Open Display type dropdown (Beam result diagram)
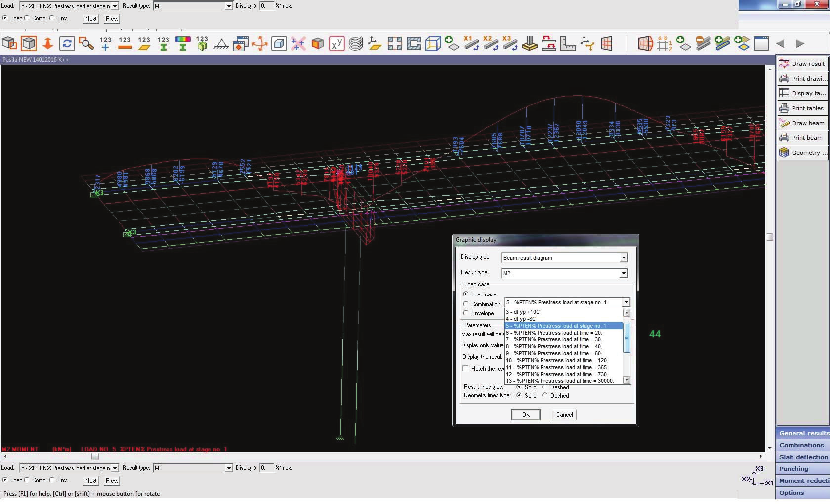This screenshot has height=504, width=835. [x=624, y=258]
